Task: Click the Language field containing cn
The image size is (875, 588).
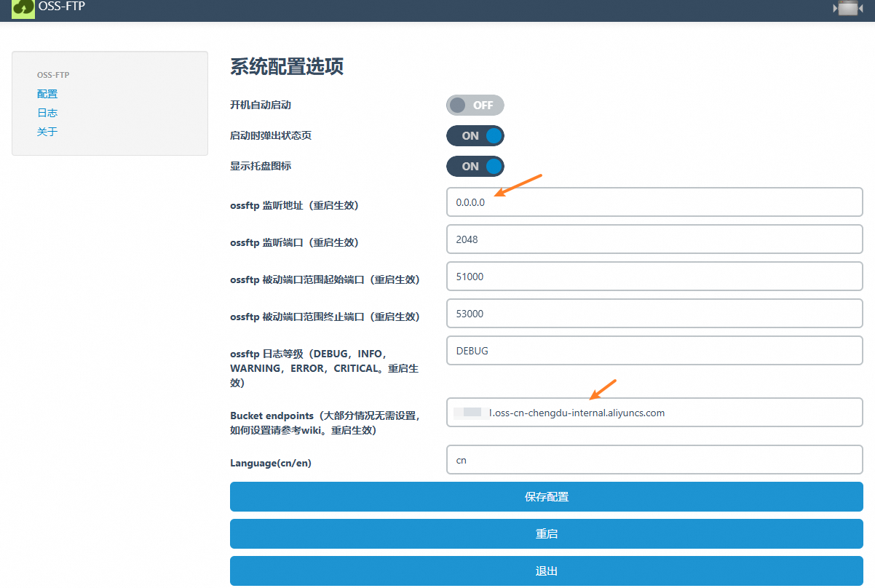Action: click(x=654, y=460)
